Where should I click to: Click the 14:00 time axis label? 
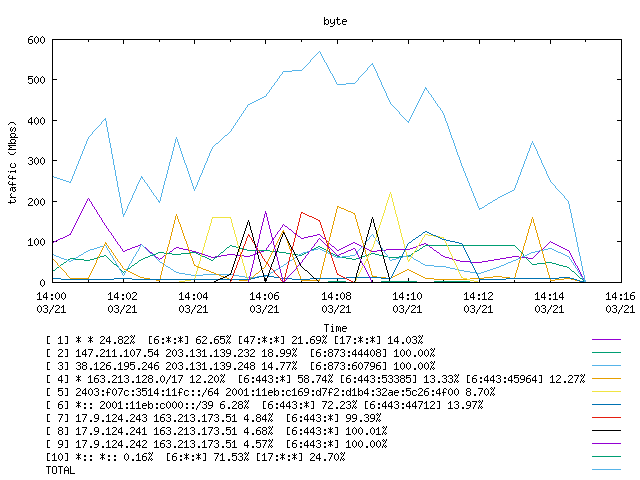[51, 296]
